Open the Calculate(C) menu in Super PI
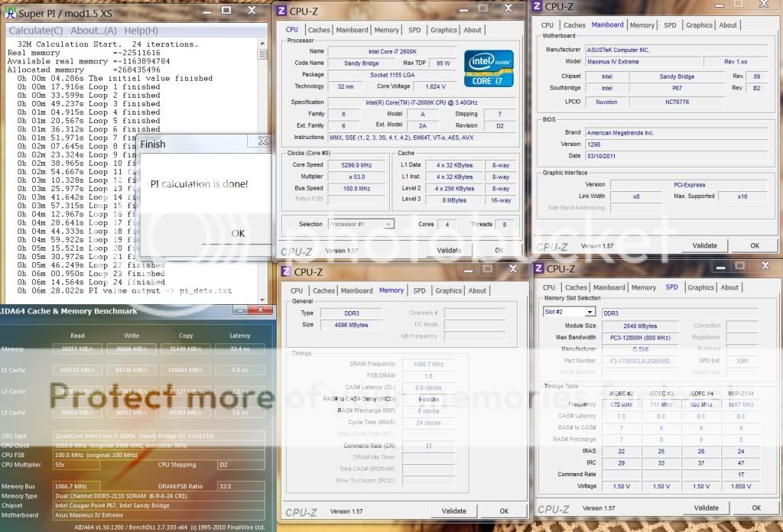The image size is (783, 532). click(36, 31)
